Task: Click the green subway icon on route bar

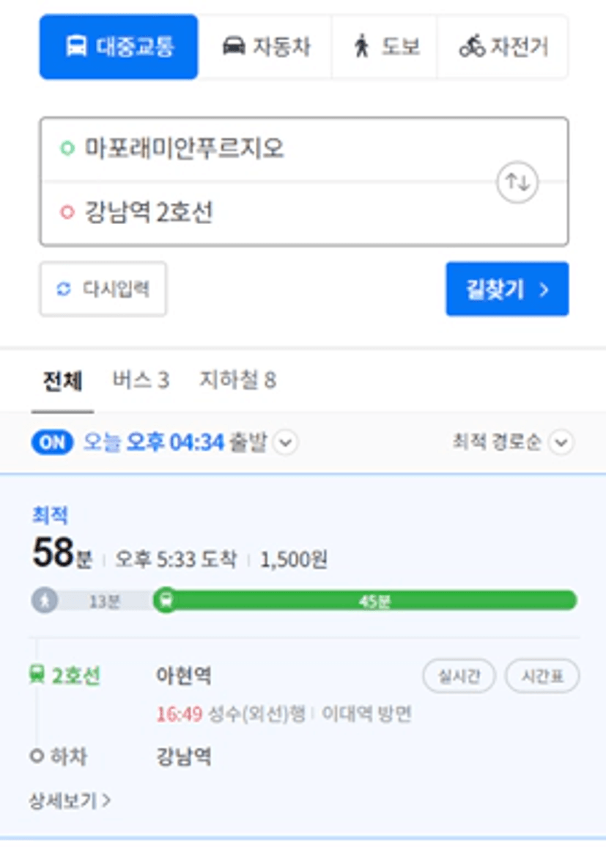Action: [x=166, y=601]
